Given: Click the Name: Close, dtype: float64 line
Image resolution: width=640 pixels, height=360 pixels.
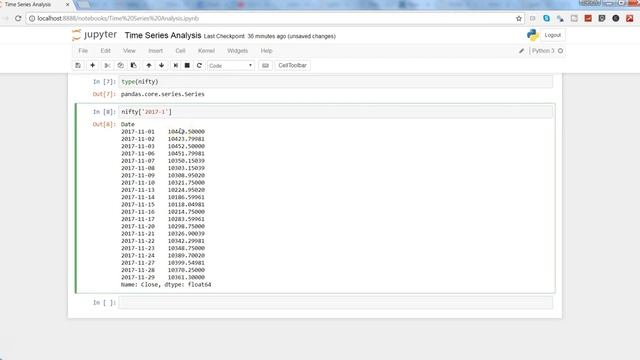Looking at the screenshot, I should click(x=166, y=285).
